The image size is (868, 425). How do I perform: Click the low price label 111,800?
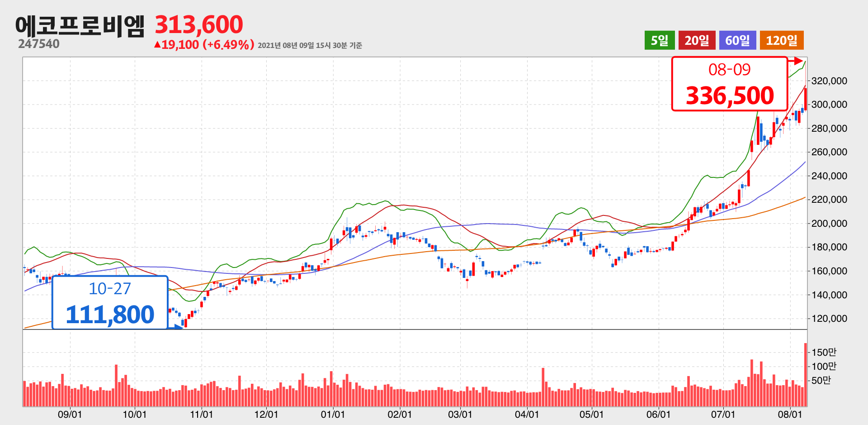click(110, 314)
